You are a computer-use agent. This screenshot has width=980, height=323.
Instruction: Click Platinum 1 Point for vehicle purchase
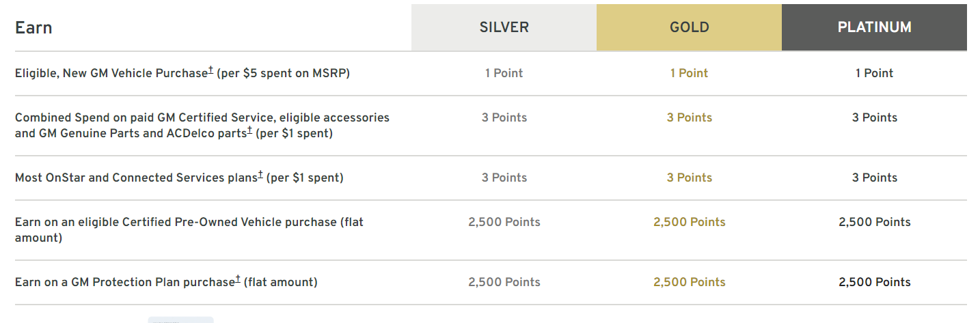874,73
